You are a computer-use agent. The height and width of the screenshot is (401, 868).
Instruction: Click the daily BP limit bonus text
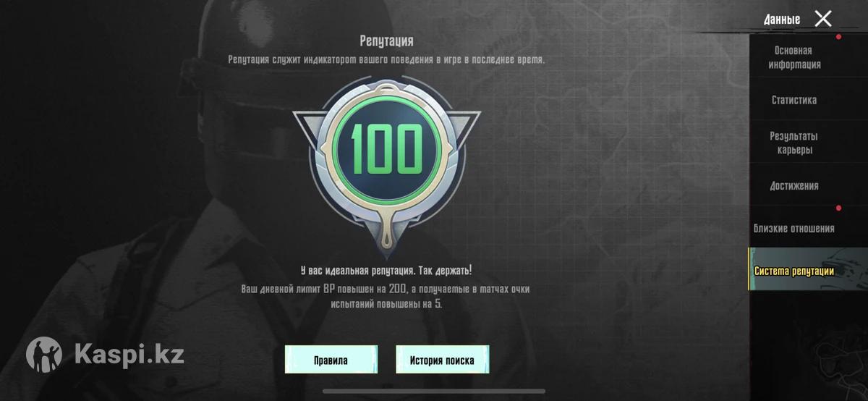[386, 297]
